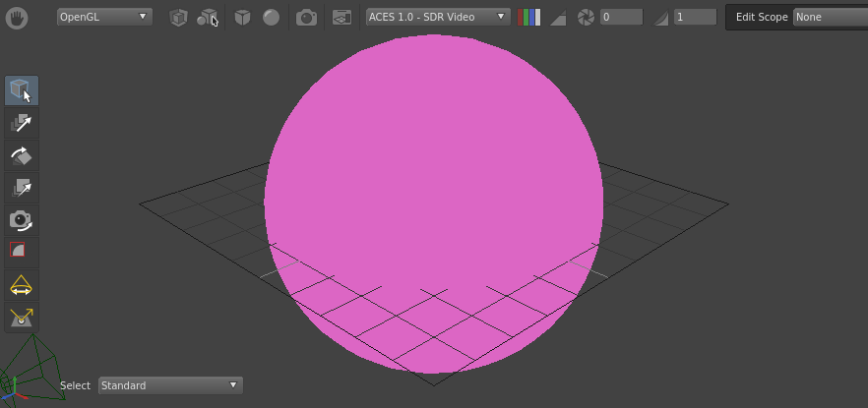The width and height of the screenshot is (868, 408).
Task: Select the translate arrow tool in sidebar
Action: 21,123
